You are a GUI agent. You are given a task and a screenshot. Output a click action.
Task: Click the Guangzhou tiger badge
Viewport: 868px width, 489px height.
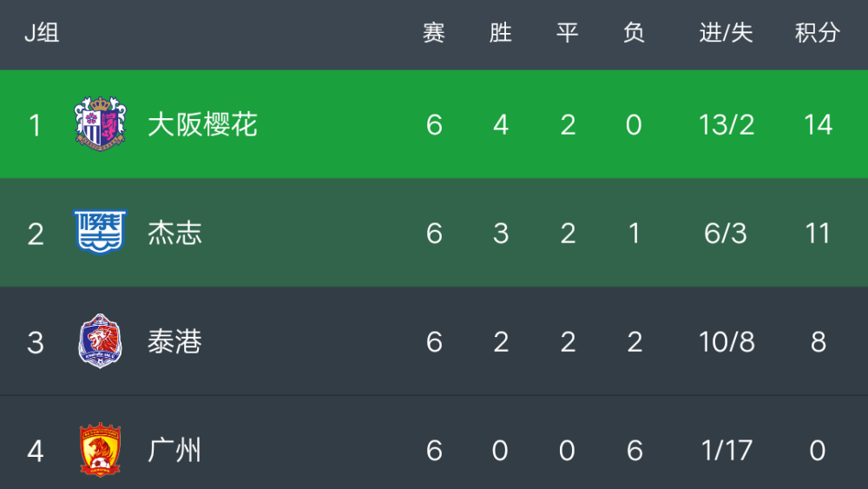pos(100,450)
